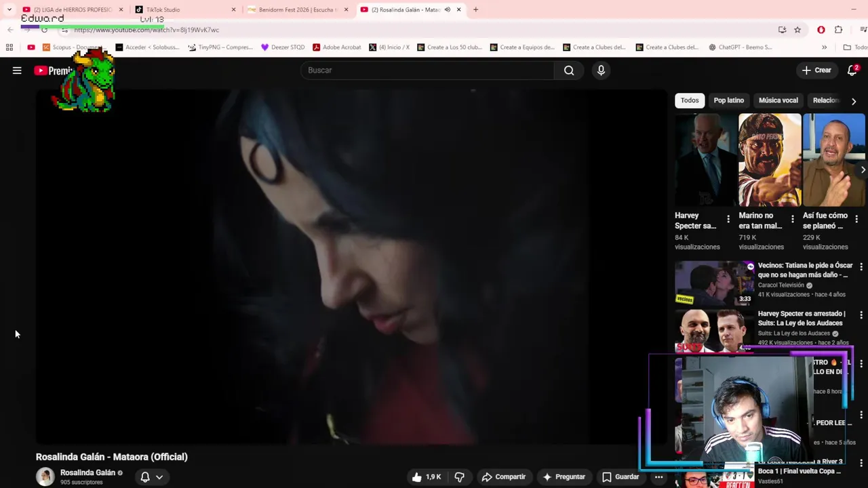The image size is (868, 488).
Task: Open the Marino no era tan mal short thumbnail
Action: click(770, 160)
